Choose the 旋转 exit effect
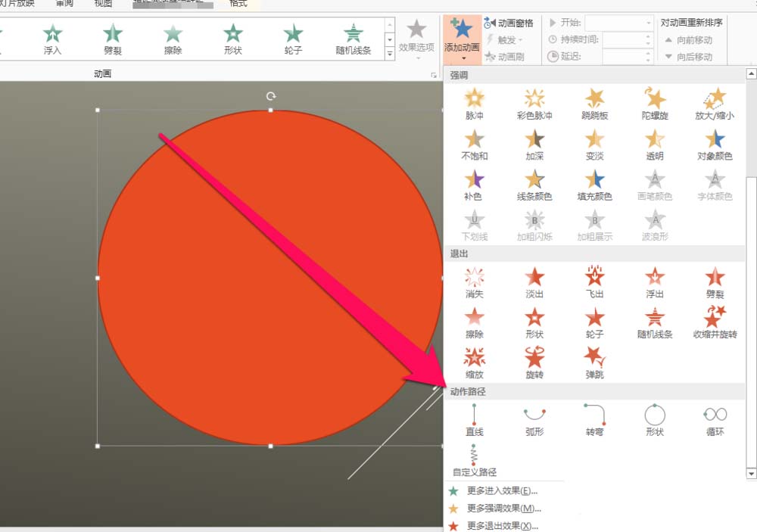 (534, 363)
